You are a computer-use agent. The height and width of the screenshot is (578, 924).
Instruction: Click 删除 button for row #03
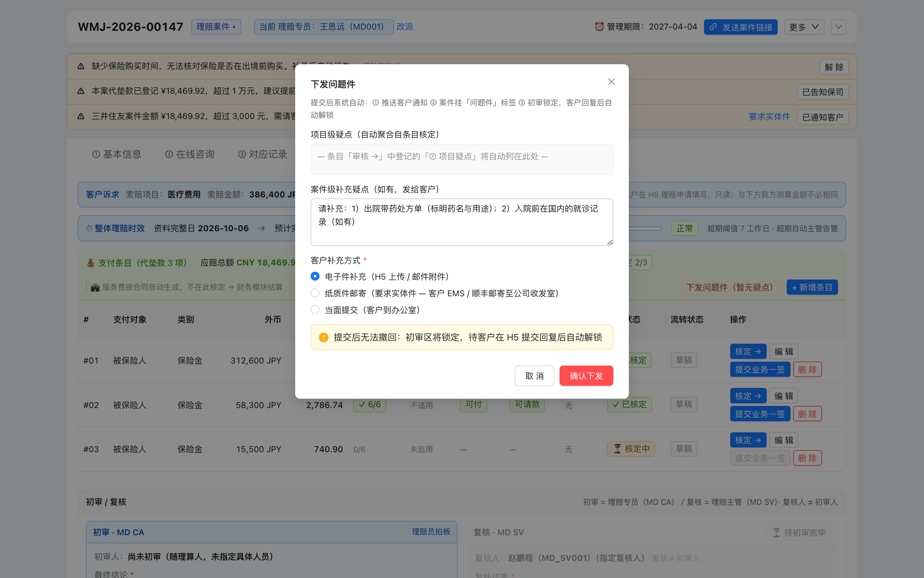(807, 458)
